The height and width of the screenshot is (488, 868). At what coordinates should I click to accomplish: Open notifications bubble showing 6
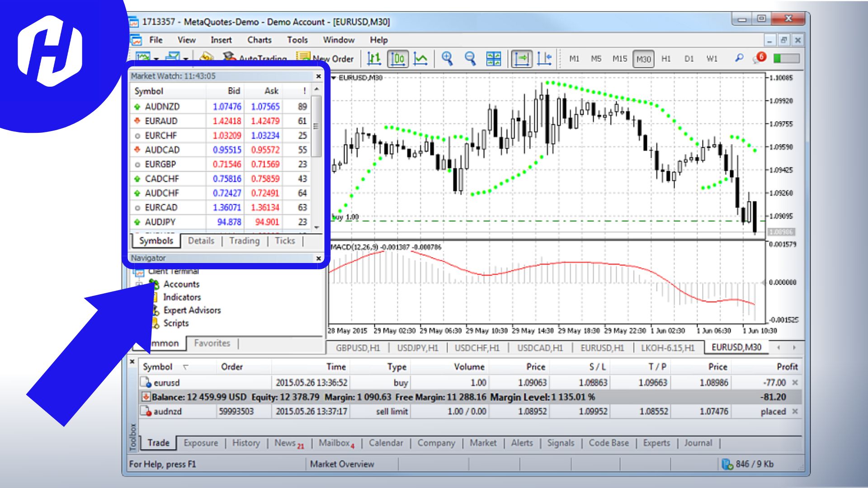pos(760,58)
